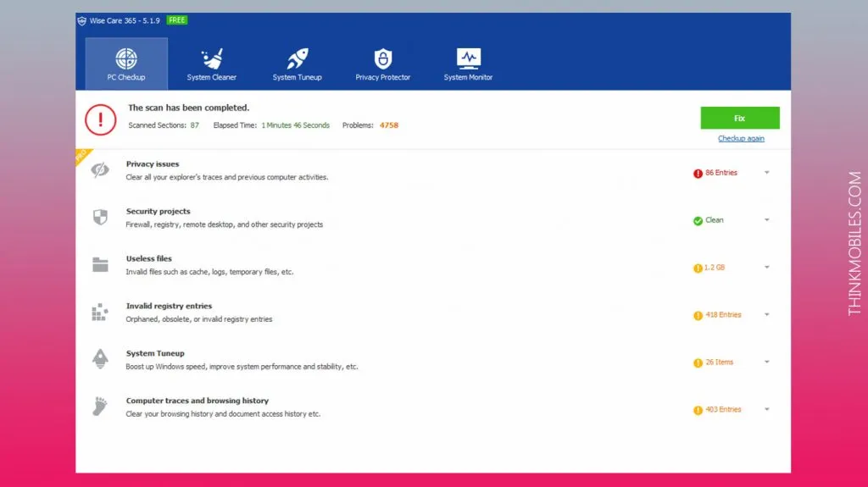Click 'Computer traces and browsing history' heading
This screenshot has width=868, height=487.
click(x=197, y=401)
